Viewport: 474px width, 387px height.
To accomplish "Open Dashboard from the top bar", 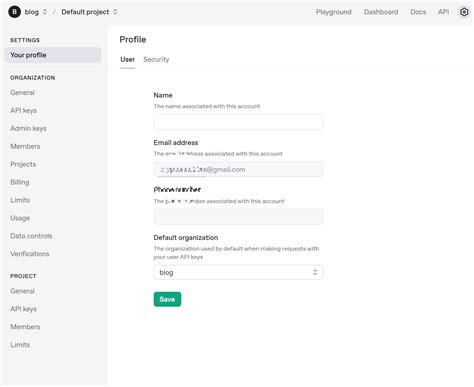I will 381,12.
